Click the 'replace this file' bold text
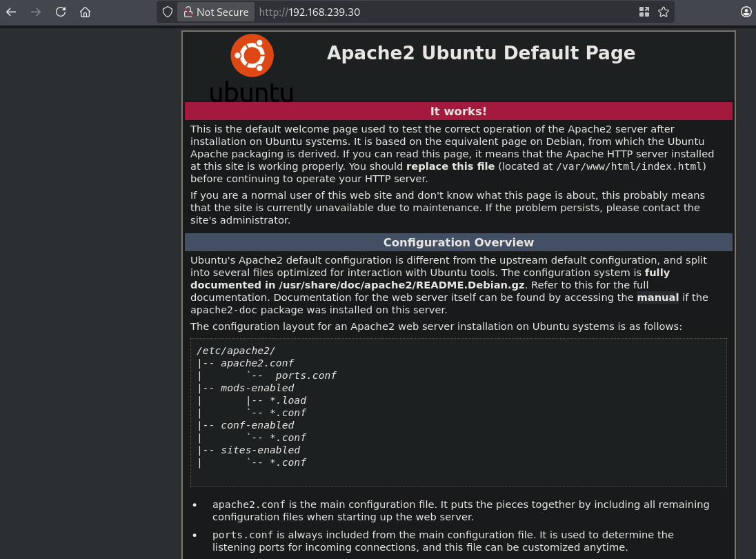 (450, 166)
